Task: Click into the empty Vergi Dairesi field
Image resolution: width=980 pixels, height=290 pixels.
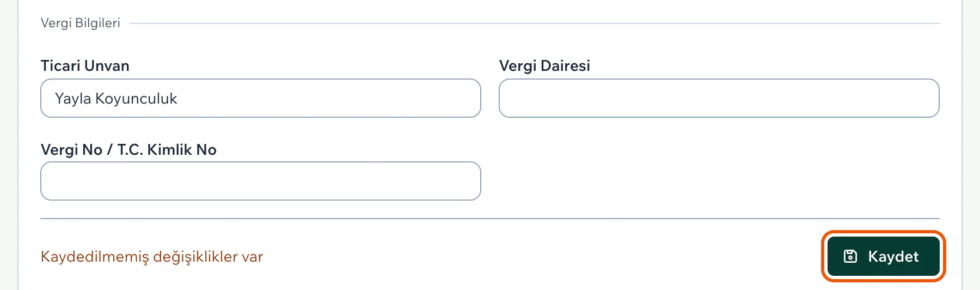Action: pos(719,98)
